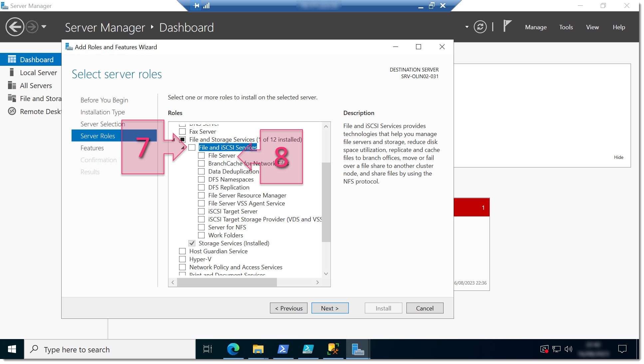Viewport: 644px width, 364px height.
Task: Click the File Explorer taskbar icon
Action: tap(258, 349)
